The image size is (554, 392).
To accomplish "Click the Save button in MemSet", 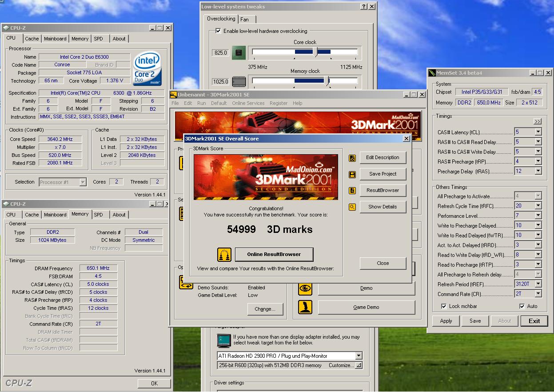I will click(475, 321).
